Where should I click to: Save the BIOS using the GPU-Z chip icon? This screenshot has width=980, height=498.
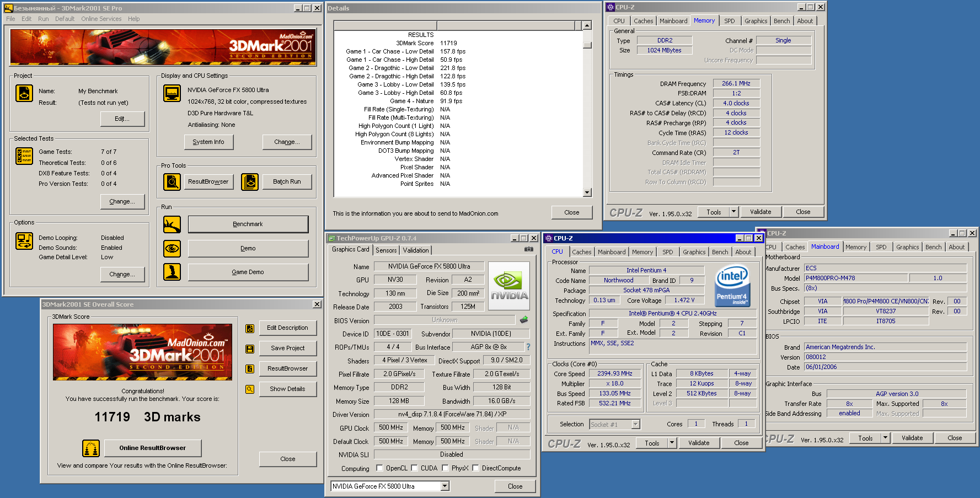524,319
